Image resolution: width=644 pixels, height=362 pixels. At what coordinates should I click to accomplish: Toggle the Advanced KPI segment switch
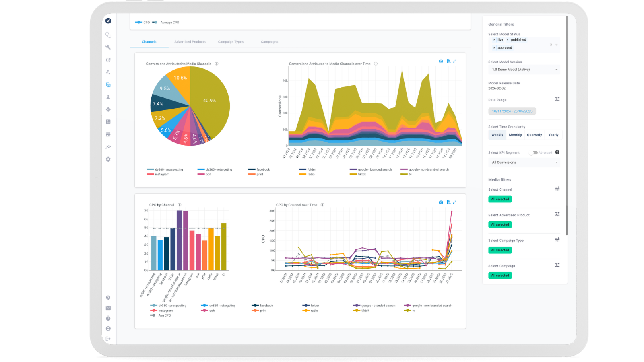tap(534, 153)
